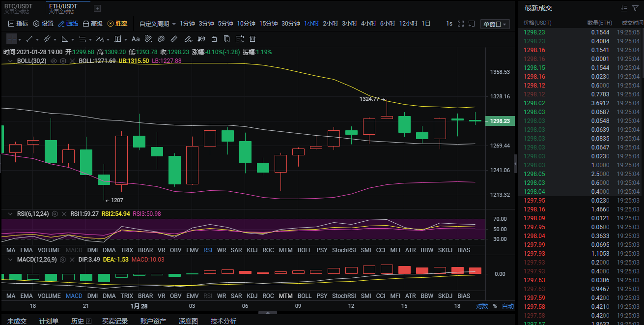Toggle 对数 logarithmic scale
Viewport: 644px width, 325px height.
tap(482, 305)
